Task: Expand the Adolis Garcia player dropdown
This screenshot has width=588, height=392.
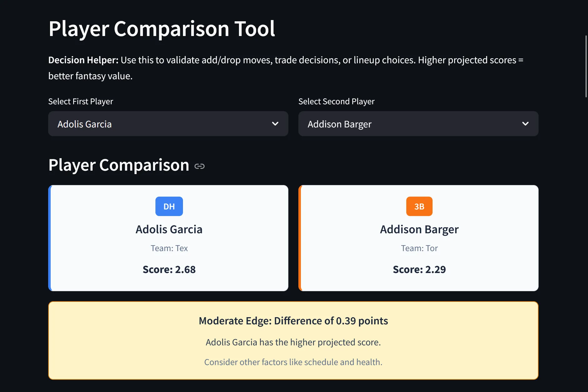Action: (x=168, y=124)
